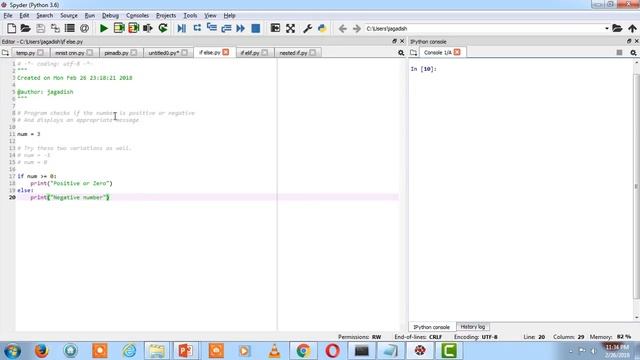The width and height of the screenshot is (640, 360).
Task: Step out of function in debugger
Action: pyautogui.click(x=226, y=28)
